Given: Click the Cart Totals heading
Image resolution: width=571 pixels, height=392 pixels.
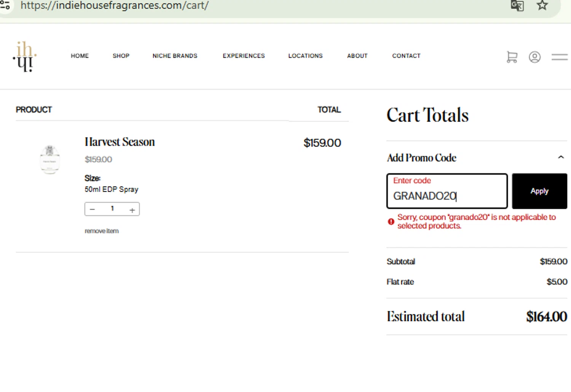Looking at the screenshot, I should pos(427,115).
